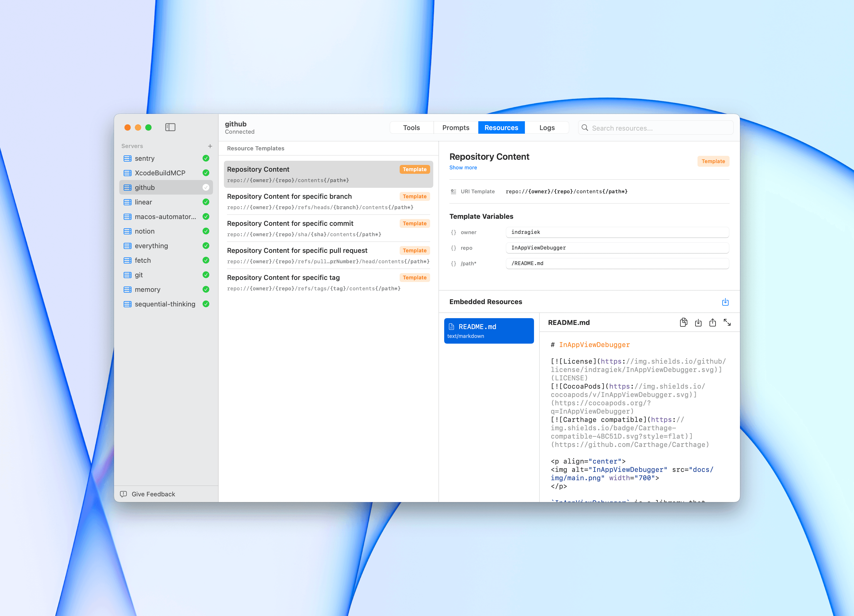Viewport: 854px width, 616px height.
Task: Toggle the sentry server status indicator
Action: click(x=206, y=158)
